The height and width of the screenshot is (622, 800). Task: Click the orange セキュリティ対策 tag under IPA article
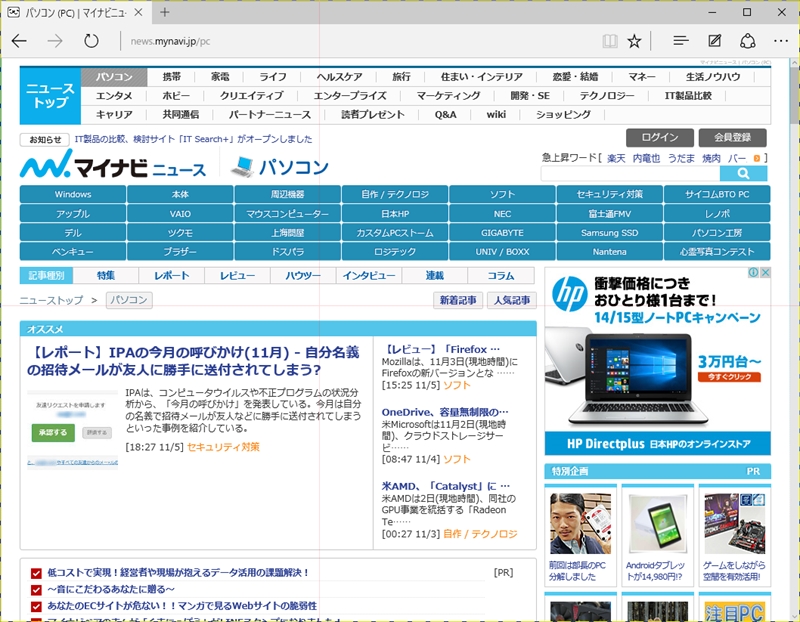coord(223,447)
